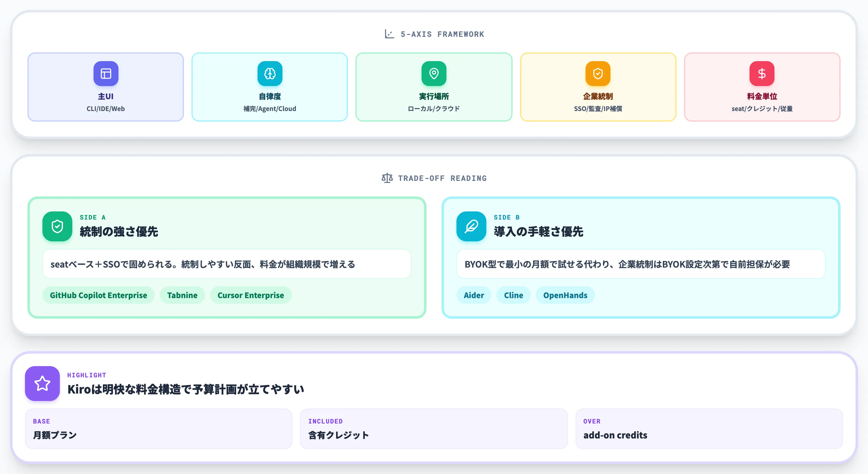Click the CLI/IDE/Web subtitle

[x=106, y=109]
